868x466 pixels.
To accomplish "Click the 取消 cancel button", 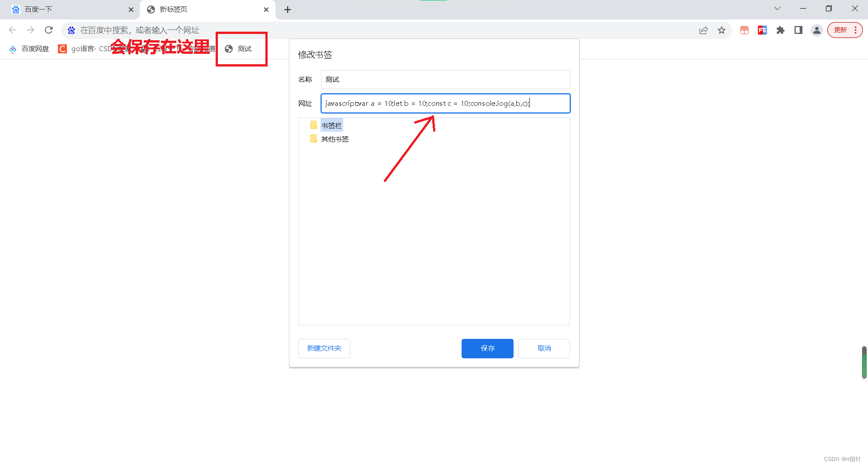I will (544, 348).
